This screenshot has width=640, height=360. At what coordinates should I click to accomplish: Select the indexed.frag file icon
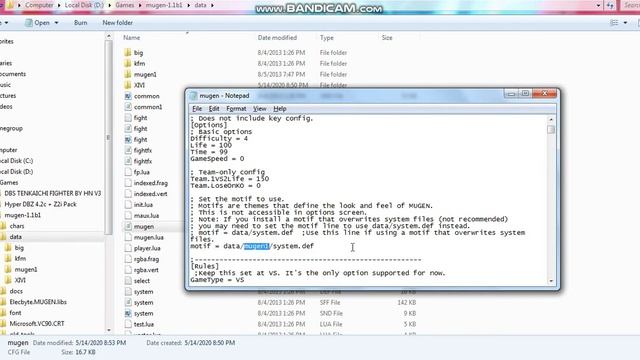click(x=128, y=183)
